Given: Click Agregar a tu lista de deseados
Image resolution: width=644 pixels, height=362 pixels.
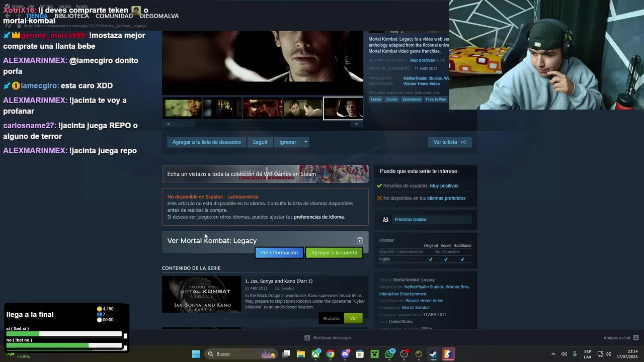Looking at the screenshot, I should point(206,142).
